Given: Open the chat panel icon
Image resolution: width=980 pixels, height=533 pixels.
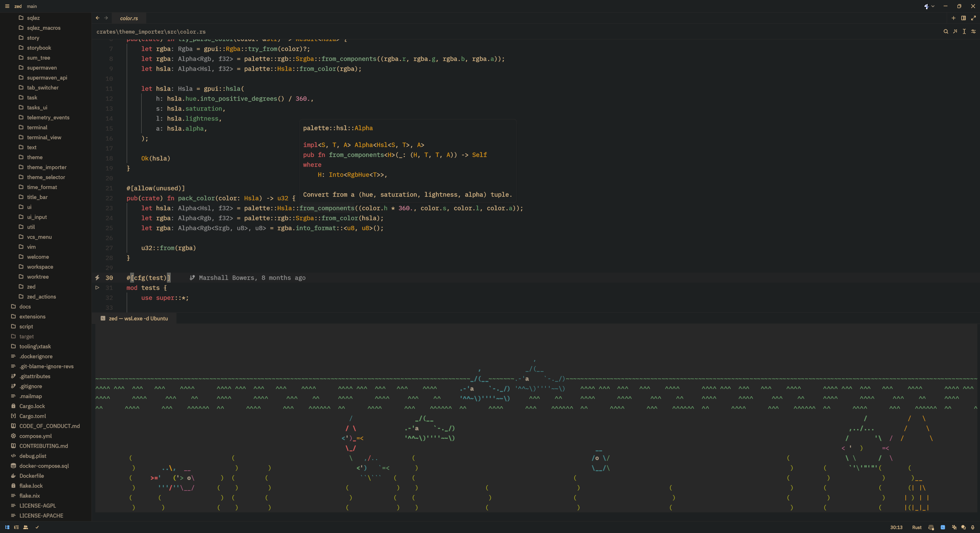Looking at the screenshot, I should pyautogui.click(x=964, y=527).
